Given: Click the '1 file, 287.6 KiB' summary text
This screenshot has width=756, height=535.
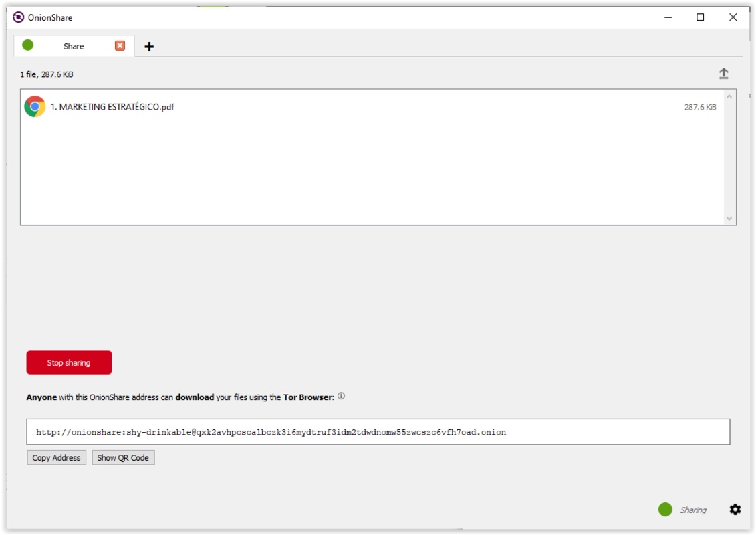Looking at the screenshot, I should pyautogui.click(x=47, y=74).
